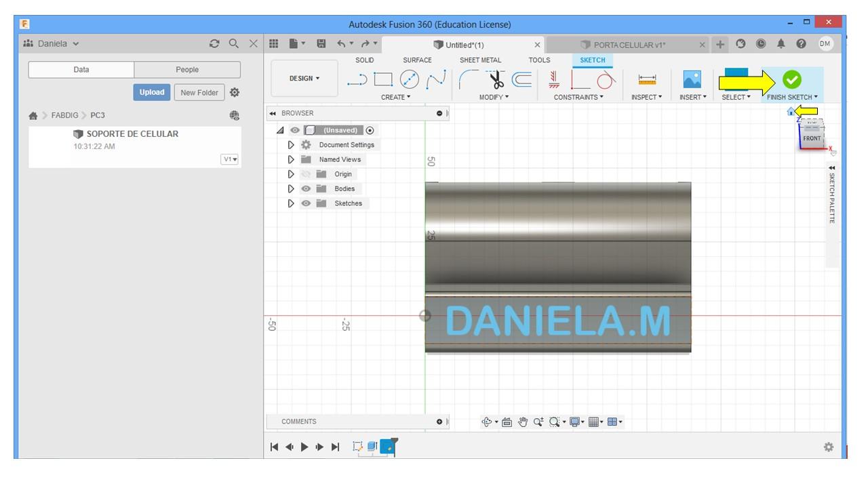Open the FABDIG breadcrumb link
The height and width of the screenshot is (488, 868).
[x=66, y=115]
